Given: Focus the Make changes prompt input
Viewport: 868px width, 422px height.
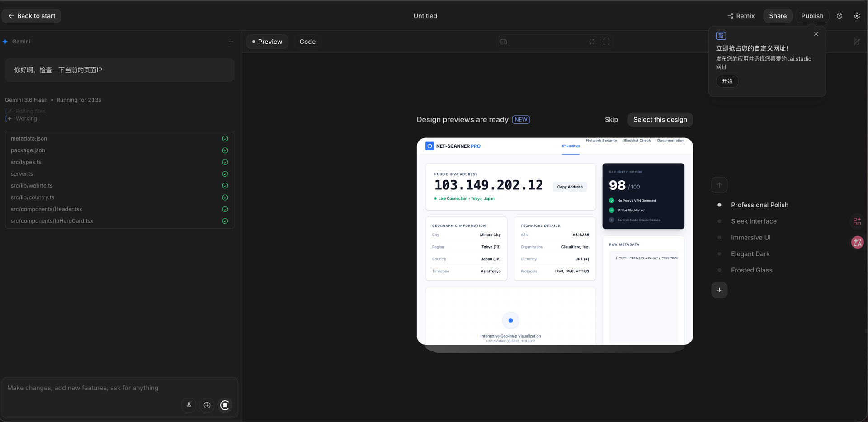Looking at the screenshot, I should (x=120, y=388).
